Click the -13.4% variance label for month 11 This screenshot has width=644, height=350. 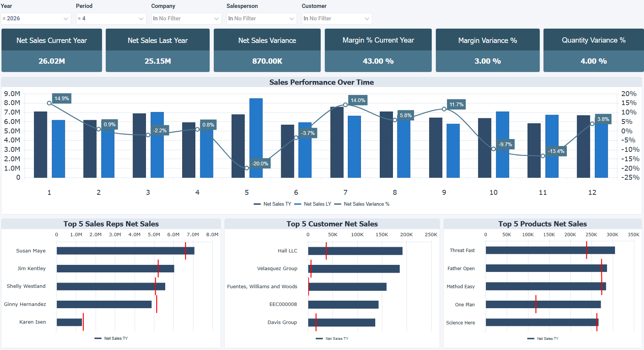coord(556,151)
